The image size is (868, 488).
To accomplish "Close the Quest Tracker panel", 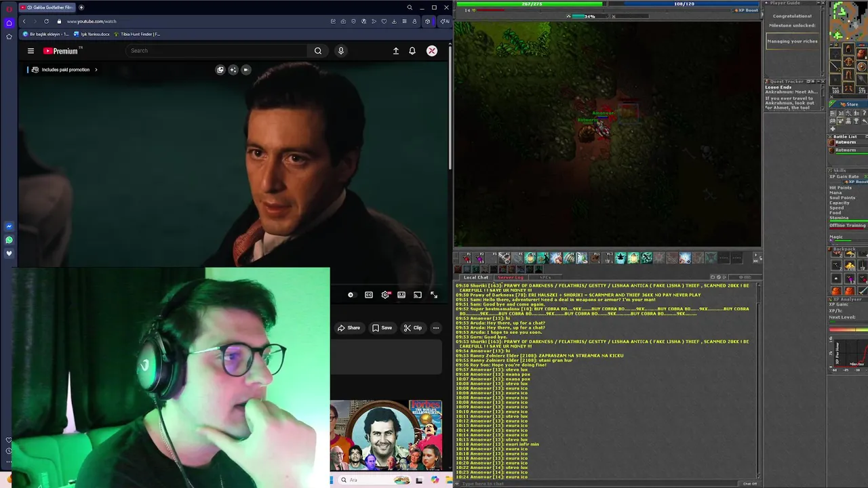I will 823,81.
